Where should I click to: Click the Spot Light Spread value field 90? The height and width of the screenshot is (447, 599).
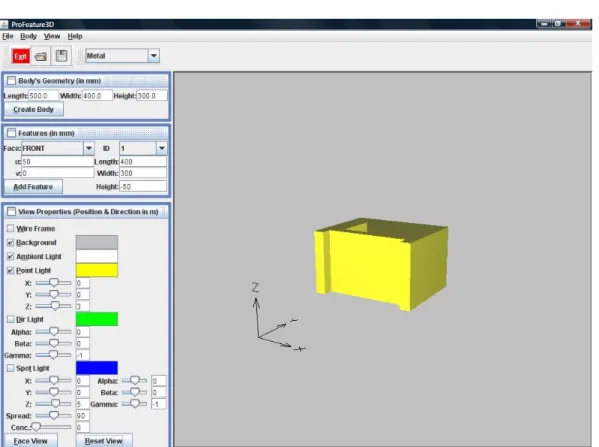(83, 416)
